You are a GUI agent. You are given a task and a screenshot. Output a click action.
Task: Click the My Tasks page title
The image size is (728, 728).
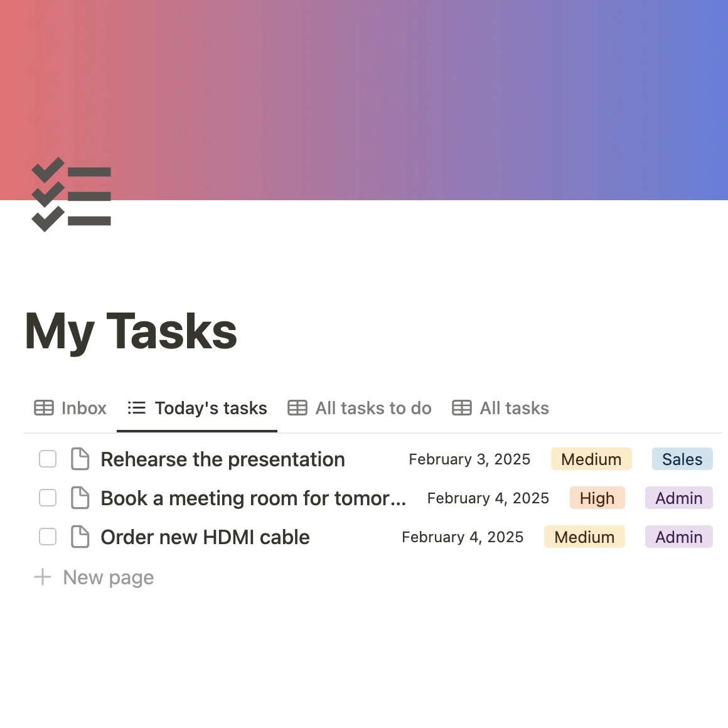coord(131,331)
